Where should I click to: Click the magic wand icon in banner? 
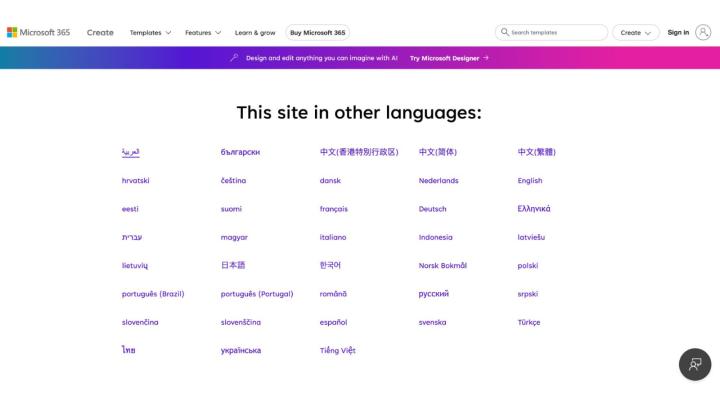pos(234,58)
